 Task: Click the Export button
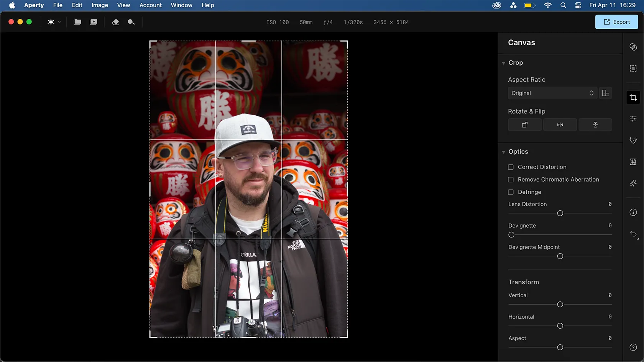(x=616, y=22)
